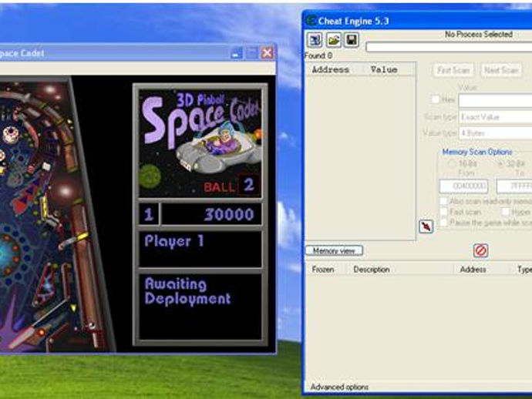Open Memory view

click(334, 250)
